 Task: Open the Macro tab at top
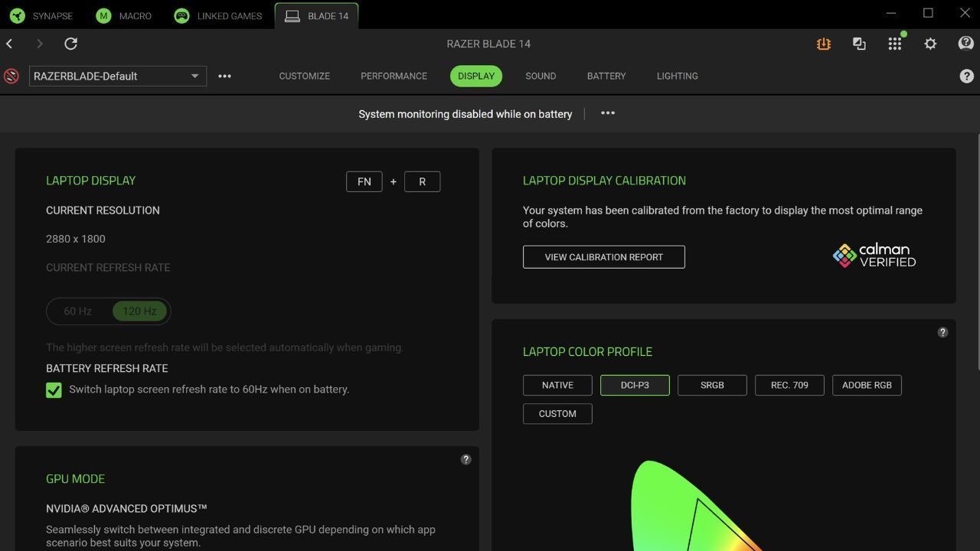tap(124, 15)
